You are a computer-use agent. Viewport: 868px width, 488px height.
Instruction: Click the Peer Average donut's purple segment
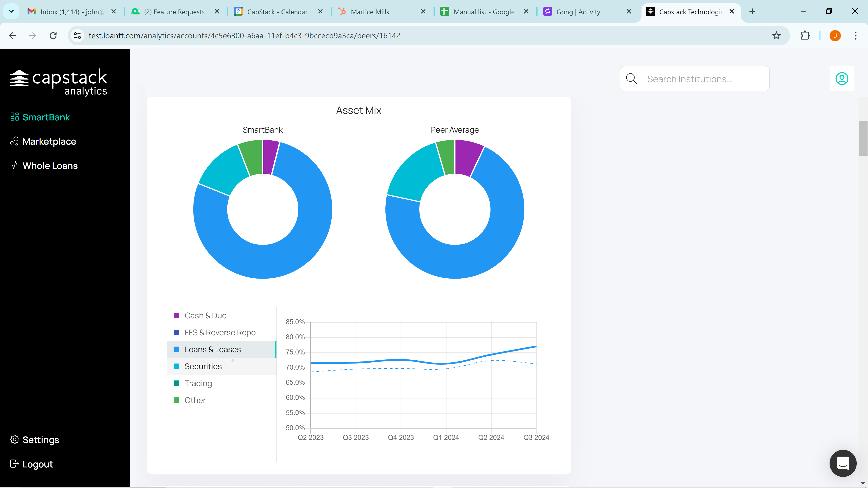click(x=467, y=158)
